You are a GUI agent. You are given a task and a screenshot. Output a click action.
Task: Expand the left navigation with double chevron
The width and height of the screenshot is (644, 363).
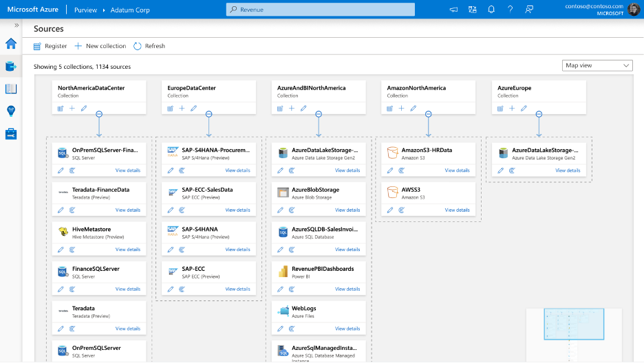click(x=17, y=25)
